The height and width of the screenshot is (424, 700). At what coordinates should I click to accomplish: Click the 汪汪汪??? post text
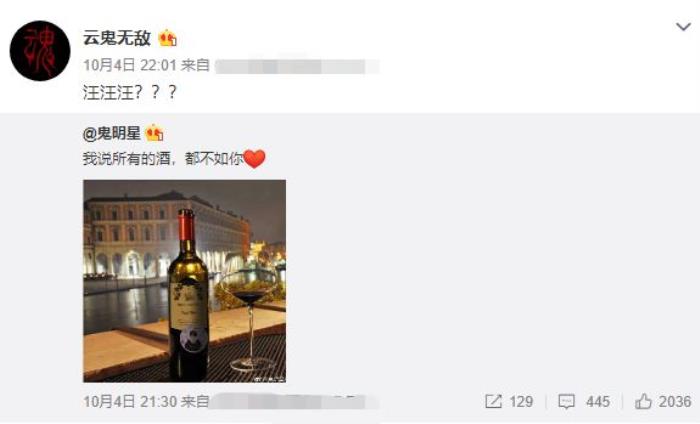tap(130, 92)
